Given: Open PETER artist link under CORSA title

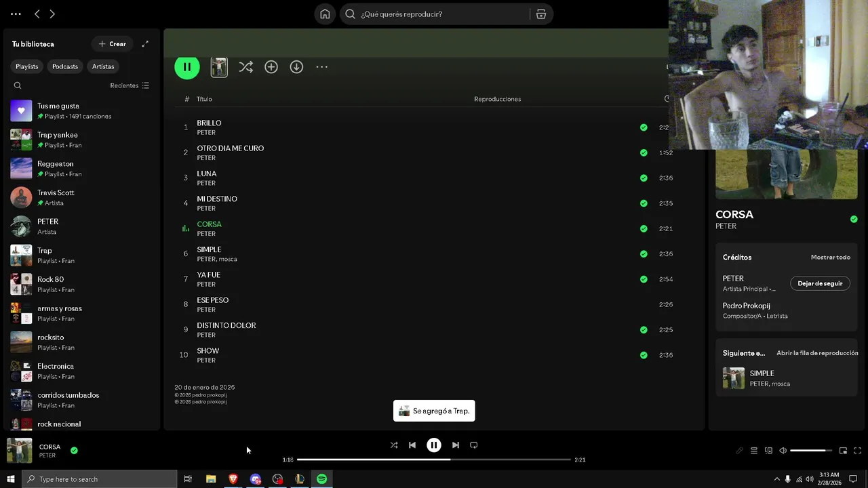Looking at the screenshot, I should pyautogui.click(x=726, y=226).
